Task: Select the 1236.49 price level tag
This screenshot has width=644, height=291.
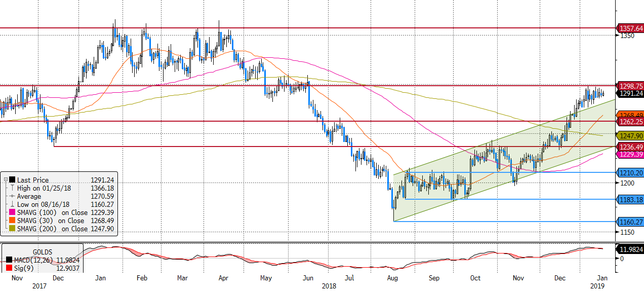Action: click(x=630, y=147)
